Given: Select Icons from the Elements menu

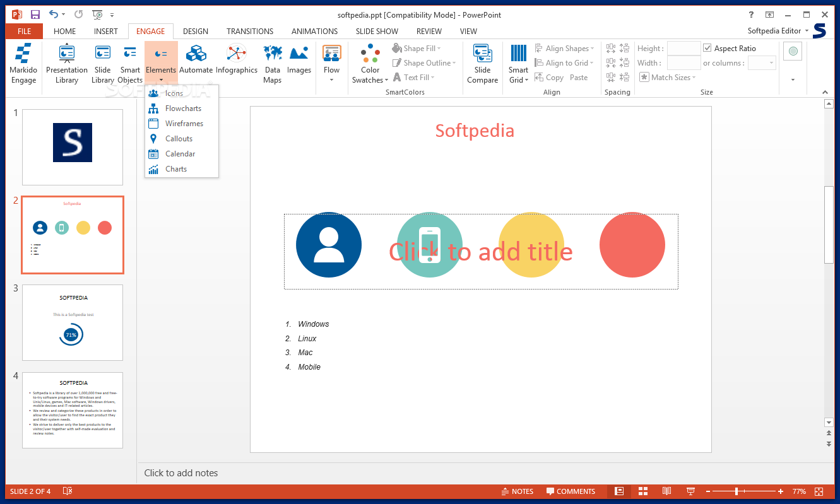Looking at the screenshot, I should (x=182, y=93).
